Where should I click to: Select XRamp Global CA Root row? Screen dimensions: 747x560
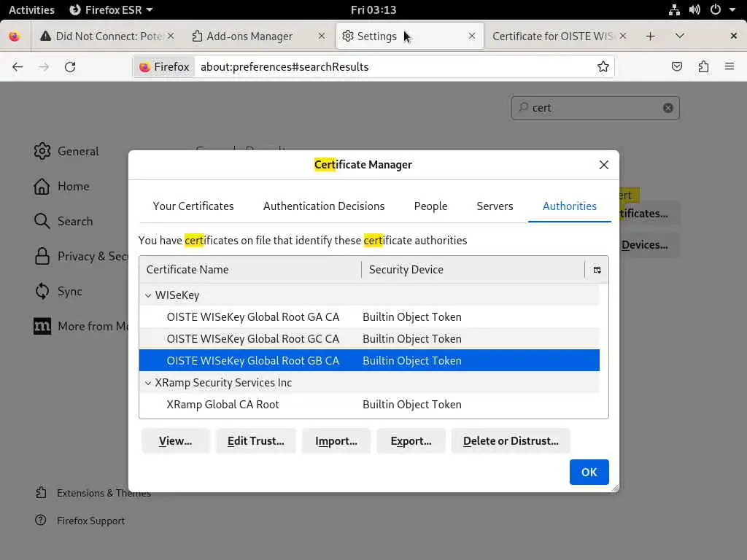pos(369,405)
